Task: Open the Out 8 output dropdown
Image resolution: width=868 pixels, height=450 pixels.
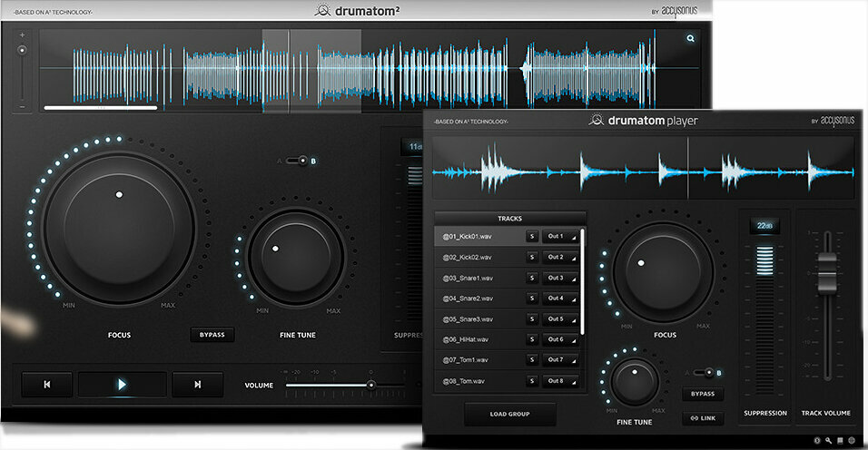Action: [560, 381]
